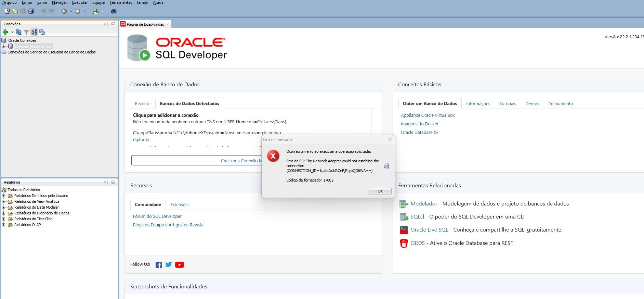Click OK in the error dialog
This screenshot has width=644, height=299.
(380, 191)
